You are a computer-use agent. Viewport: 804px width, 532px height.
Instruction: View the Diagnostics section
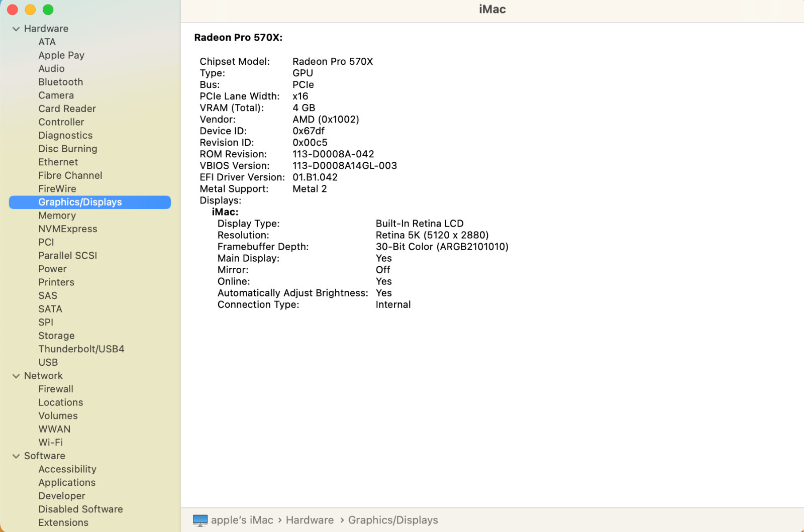pos(66,136)
